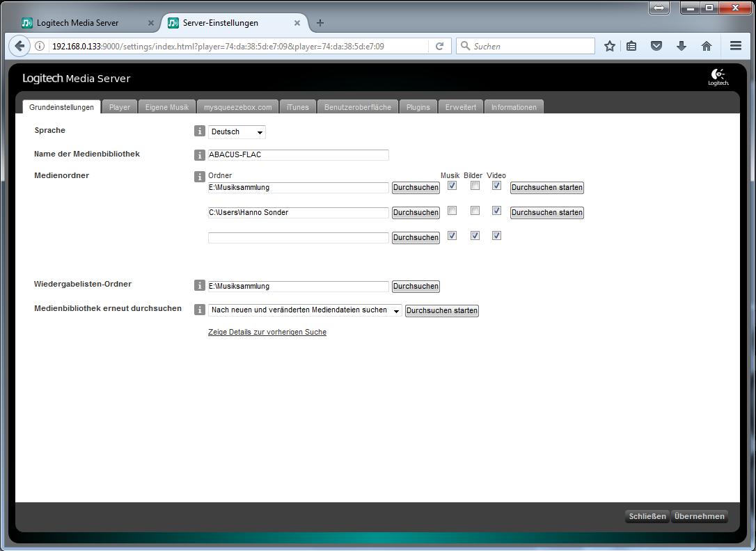Enable Bilder for C:\Users\Hanno Sonder folder
756x551 pixels.
(475, 211)
